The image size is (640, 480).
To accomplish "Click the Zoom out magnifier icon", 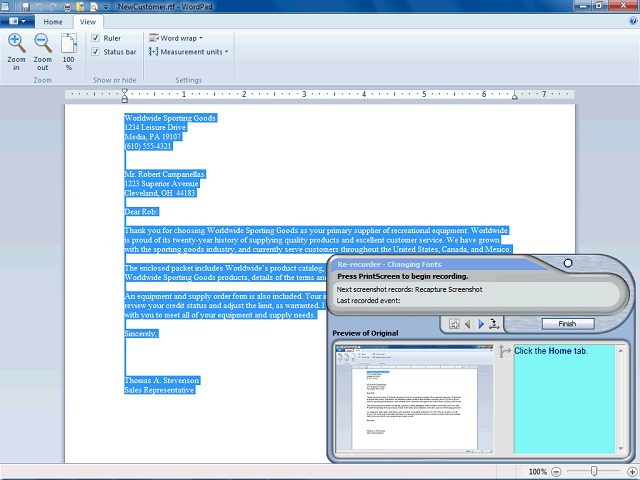I will coord(43,43).
